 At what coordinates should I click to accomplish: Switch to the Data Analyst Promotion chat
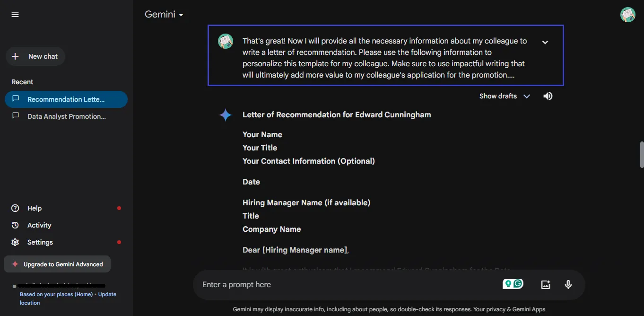(x=66, y=116)
